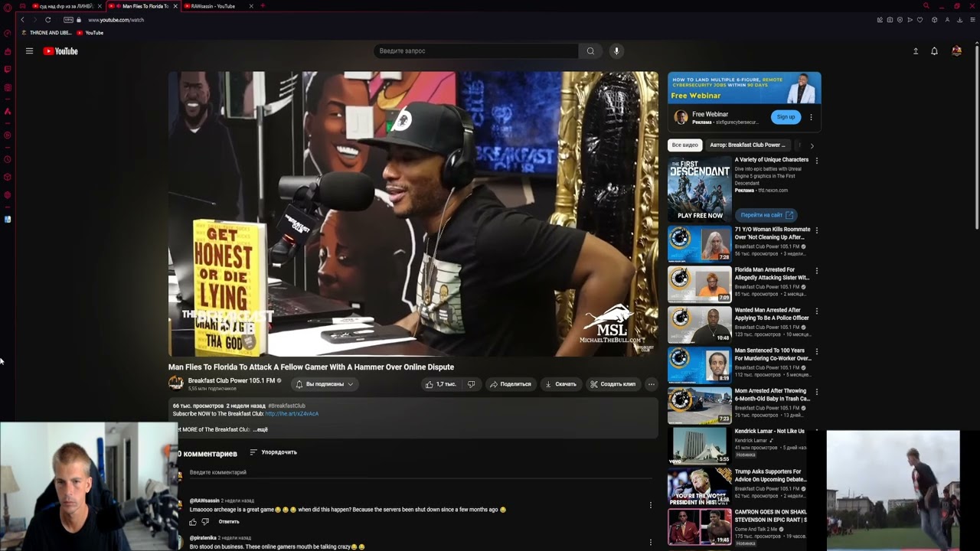Open the Breakfast Club channel avatar
This screenshot has width=980, height=551.
tap(176, 383)
